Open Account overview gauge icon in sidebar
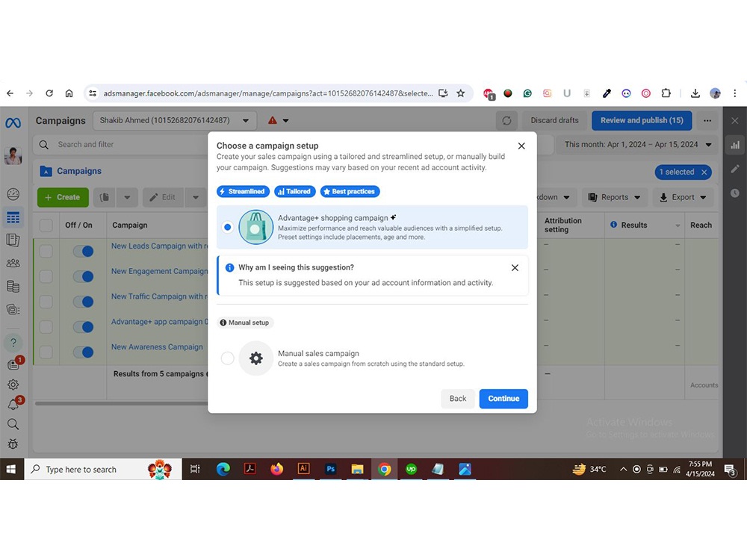This screenshot has width=747, height=560. pos(13,194)
